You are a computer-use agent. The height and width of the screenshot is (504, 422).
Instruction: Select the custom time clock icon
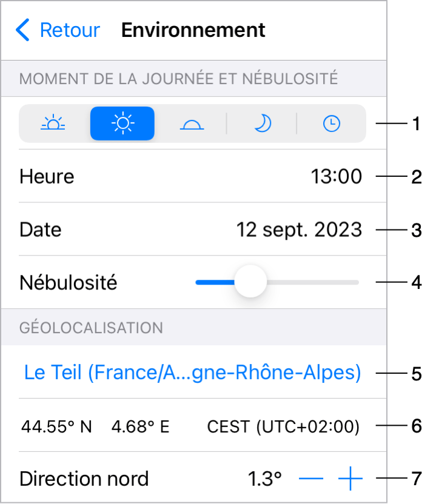point(332,124)
